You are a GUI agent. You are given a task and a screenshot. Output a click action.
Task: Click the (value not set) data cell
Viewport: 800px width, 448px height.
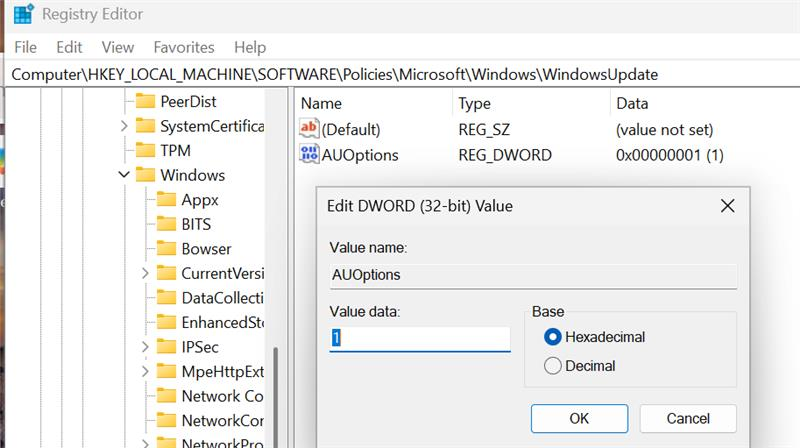tap(664, 129)
